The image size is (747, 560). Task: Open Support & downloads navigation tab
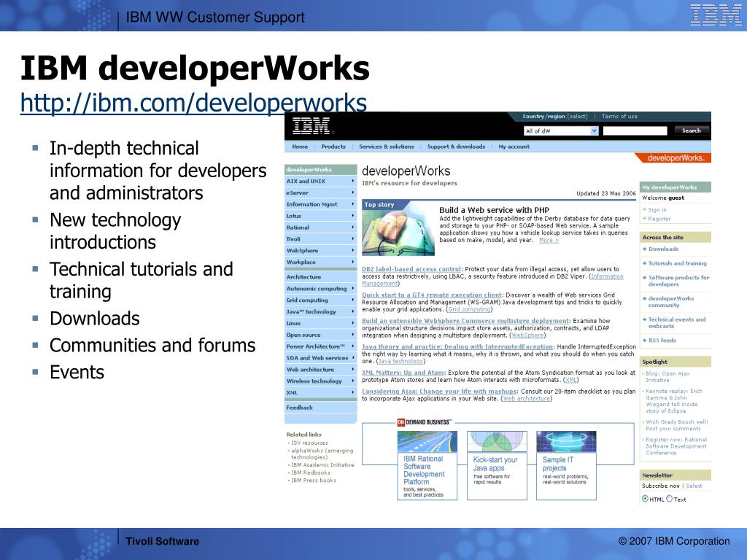[x=456, y=147]
